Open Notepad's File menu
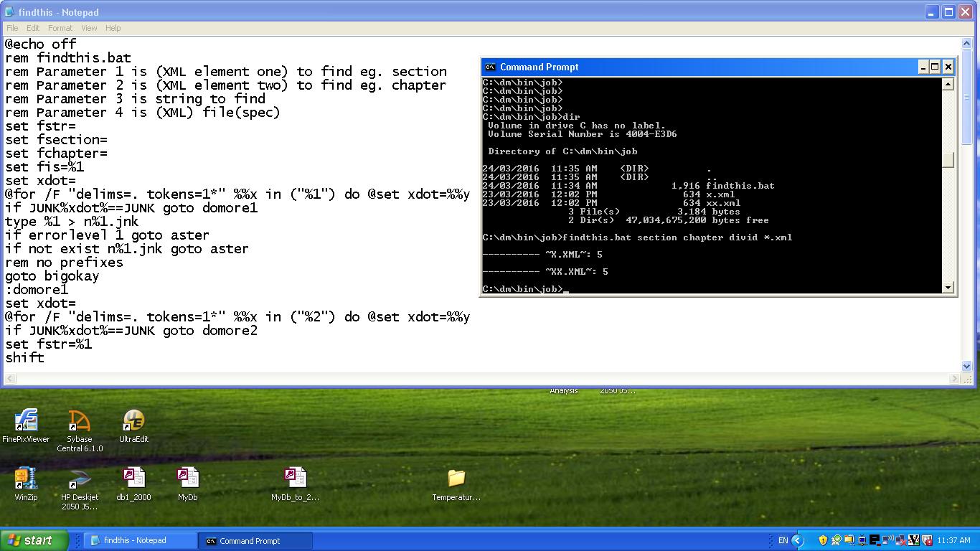Image resolution: width=980 pixels, height=551 pixels. click(11, 28)
